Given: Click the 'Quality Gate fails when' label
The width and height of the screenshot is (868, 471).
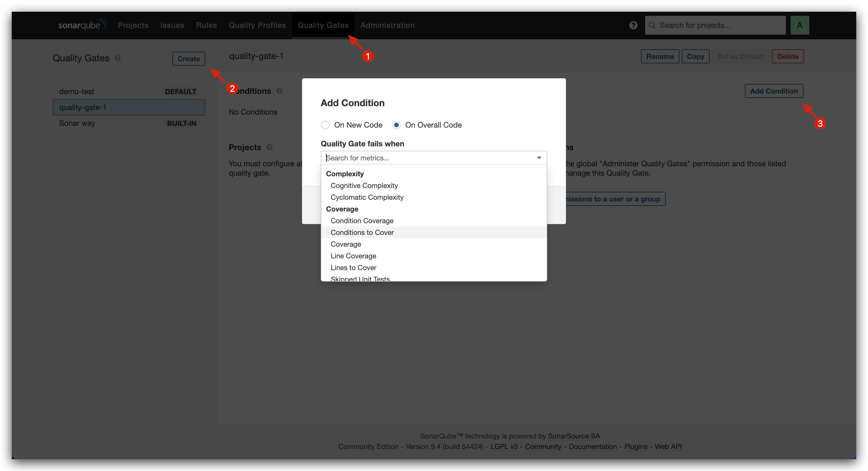Looking at the screenshot, I should 362,143.
